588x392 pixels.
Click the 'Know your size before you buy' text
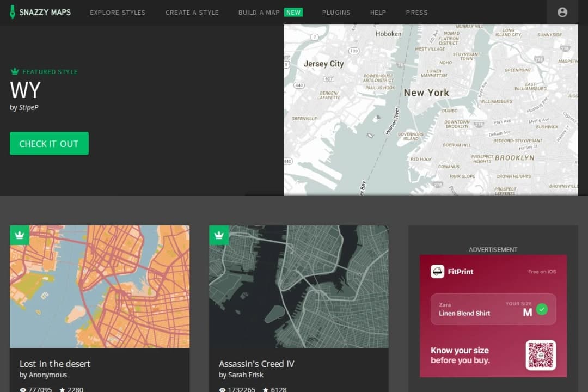click(460, 355)
